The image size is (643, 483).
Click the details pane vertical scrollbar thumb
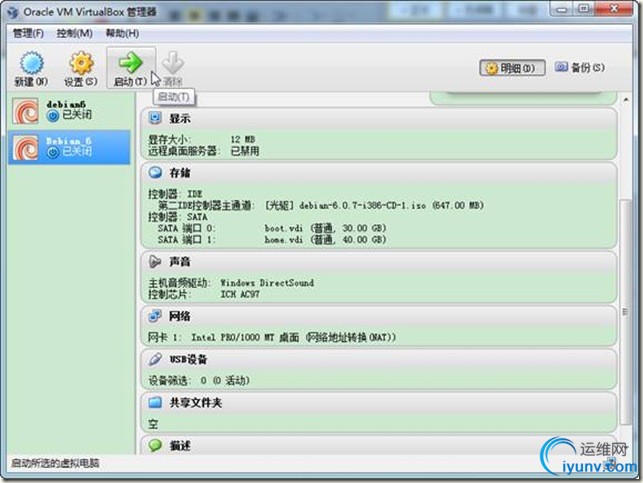click(x=626, y=312)
